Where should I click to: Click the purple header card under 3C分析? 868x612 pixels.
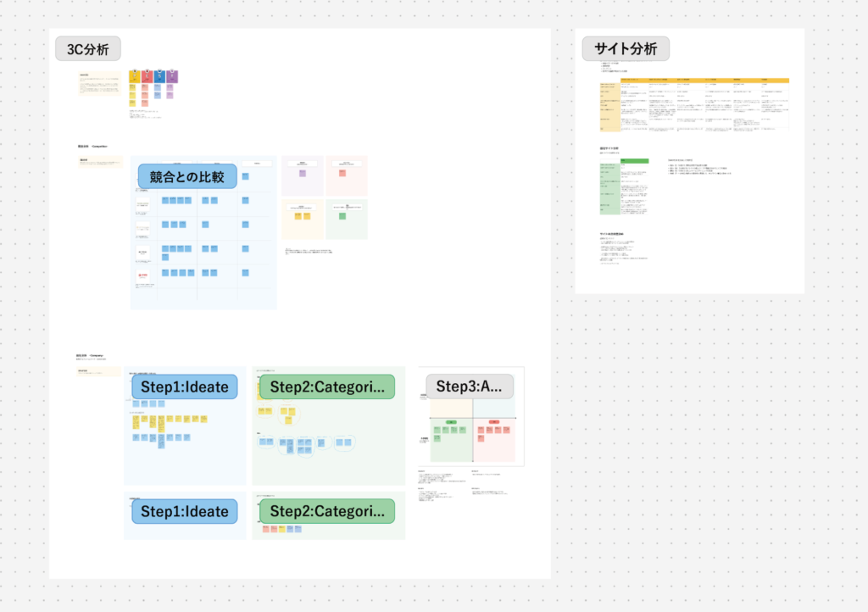[171, 75]
